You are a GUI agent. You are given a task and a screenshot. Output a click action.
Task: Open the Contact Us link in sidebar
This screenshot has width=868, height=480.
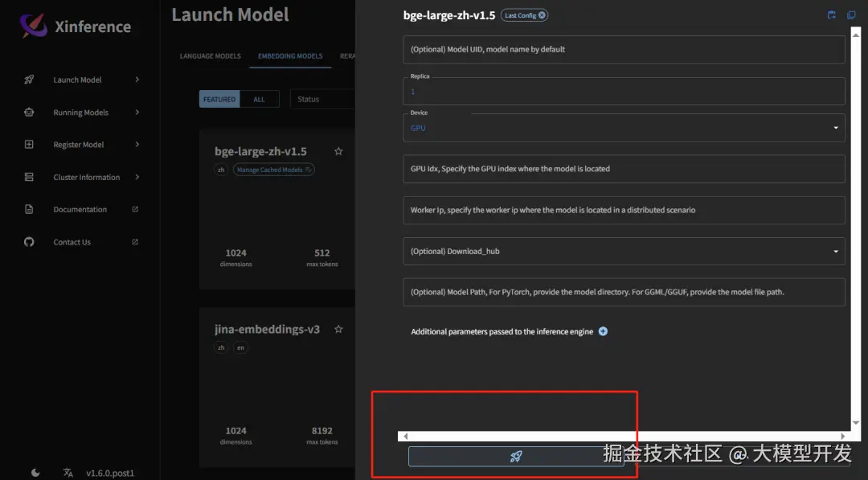(72, 242)
